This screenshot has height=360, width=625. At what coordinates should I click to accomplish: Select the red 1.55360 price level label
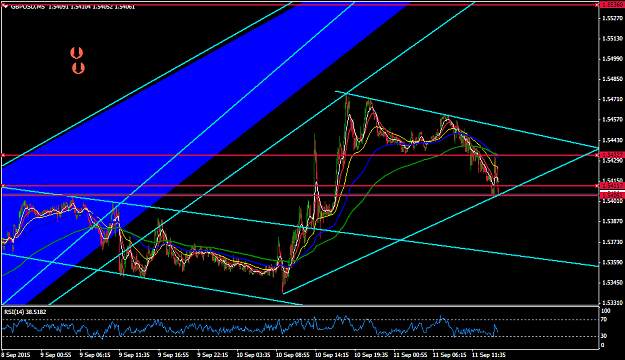(613, 4)
